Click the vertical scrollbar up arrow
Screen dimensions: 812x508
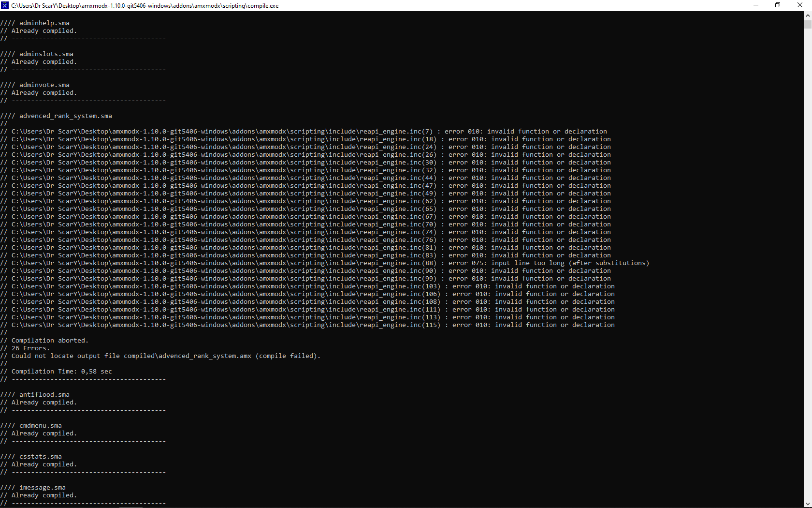[x=808, y=15]
